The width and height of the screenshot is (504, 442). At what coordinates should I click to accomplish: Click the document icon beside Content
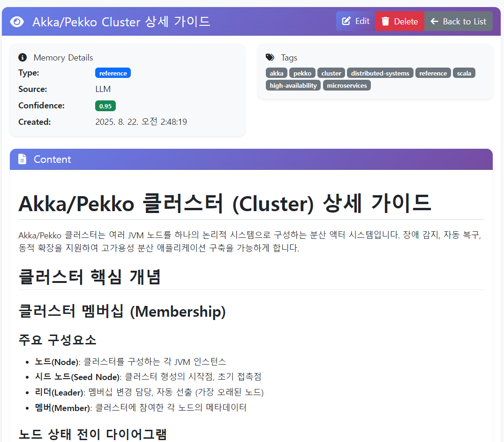pos(22,159)
